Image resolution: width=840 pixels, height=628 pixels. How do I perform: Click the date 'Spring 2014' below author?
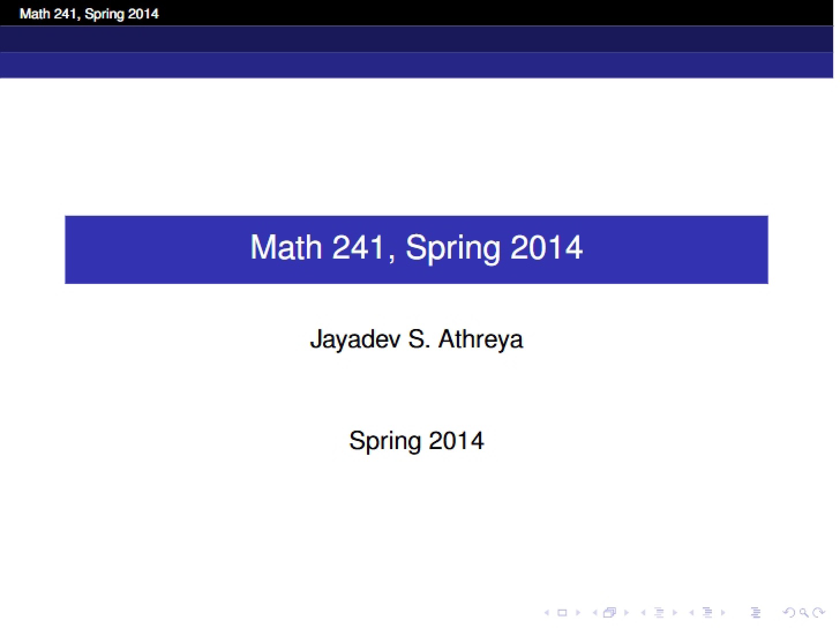[x=416, y=441]
